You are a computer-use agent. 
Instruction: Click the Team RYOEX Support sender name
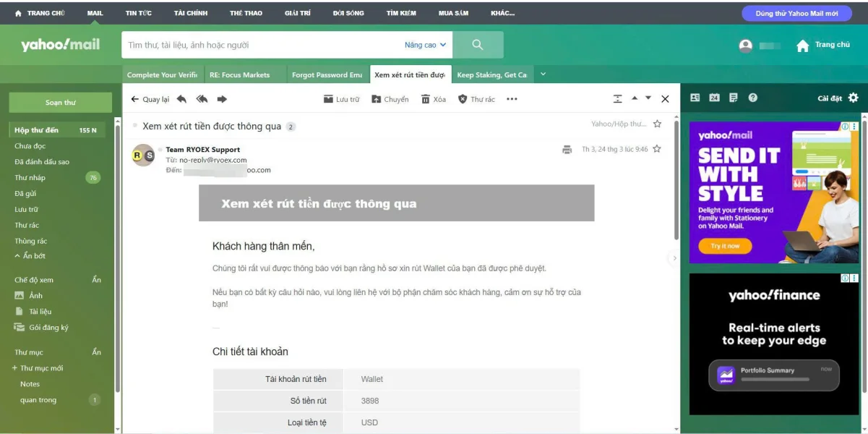click(203, 150)
